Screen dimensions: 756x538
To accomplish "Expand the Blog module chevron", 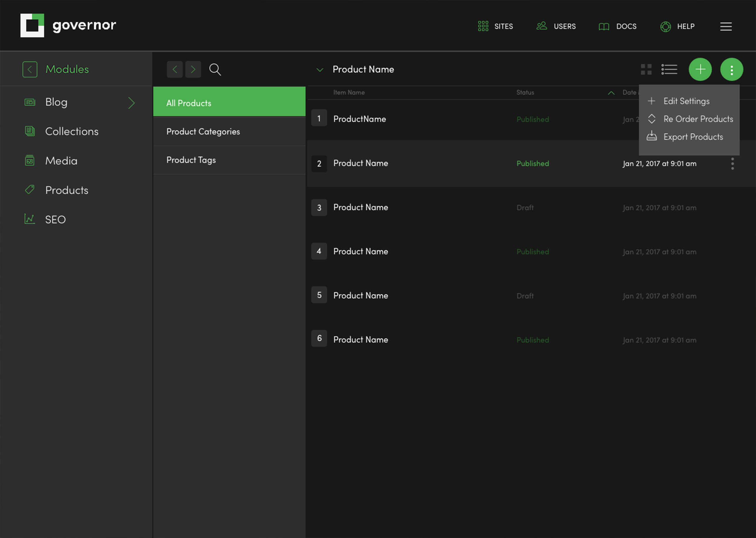I will pos(132,103).
